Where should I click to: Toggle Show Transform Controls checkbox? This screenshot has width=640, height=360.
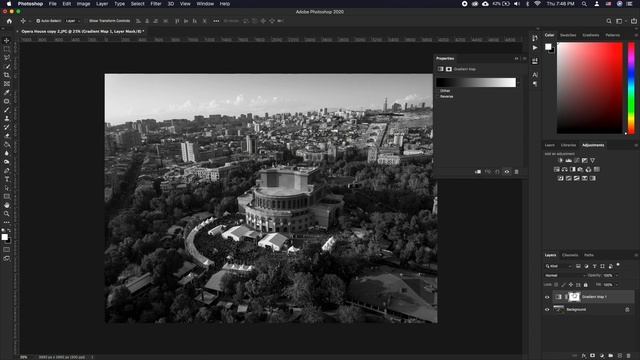pos(87,21)
